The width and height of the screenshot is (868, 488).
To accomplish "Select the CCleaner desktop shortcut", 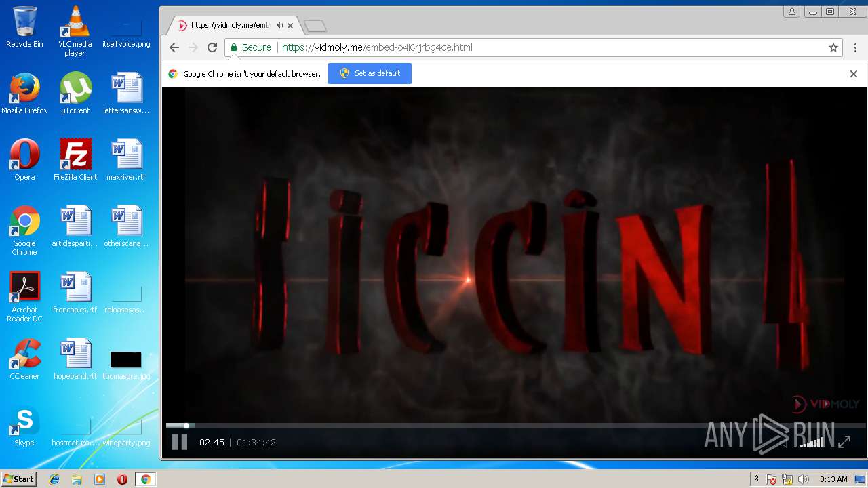I will (x=24, y=359).
